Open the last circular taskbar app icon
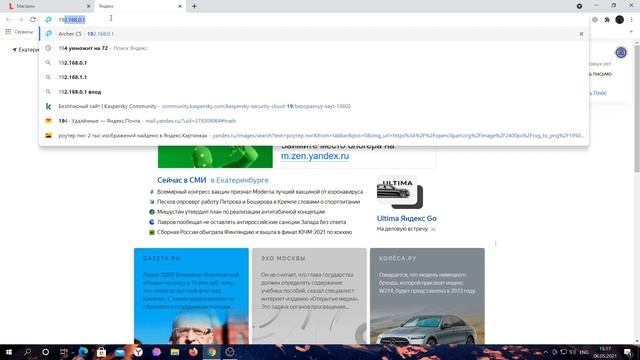This screenshot has width=640, height=360. 230,352
